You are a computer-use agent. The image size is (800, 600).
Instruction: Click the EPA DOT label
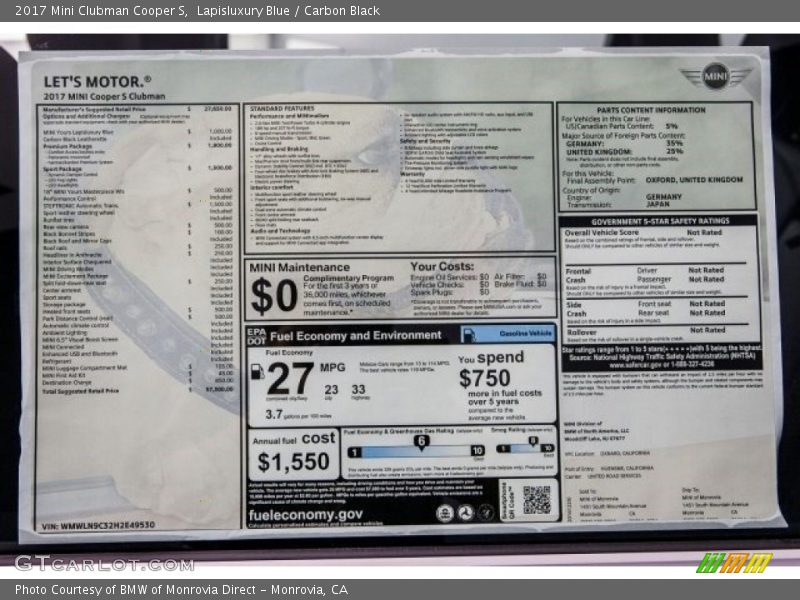tap(257, 336)
